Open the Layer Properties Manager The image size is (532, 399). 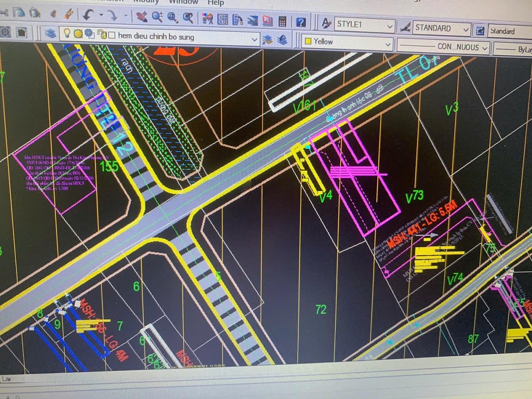click(50, 33)
